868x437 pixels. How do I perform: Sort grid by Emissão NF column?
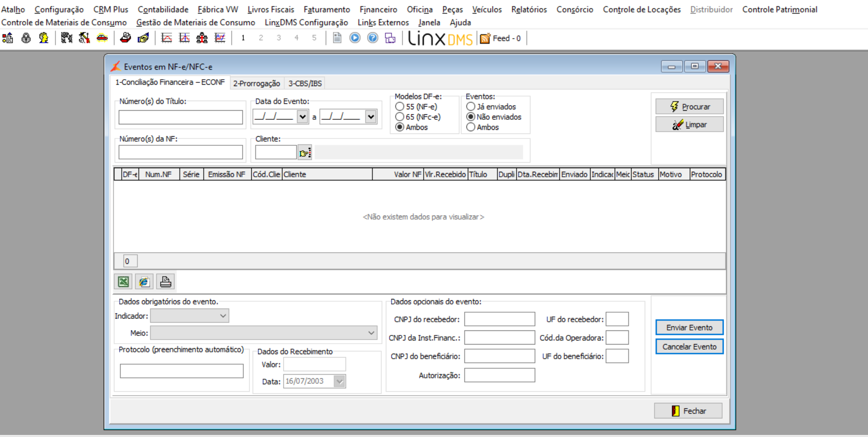(x=227, y=175)
